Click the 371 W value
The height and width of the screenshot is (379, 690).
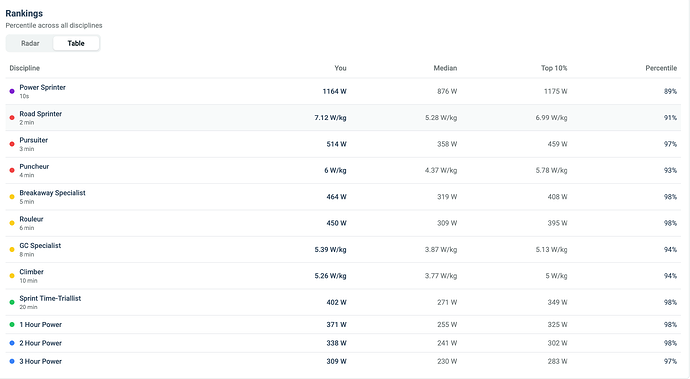point(336,325)
